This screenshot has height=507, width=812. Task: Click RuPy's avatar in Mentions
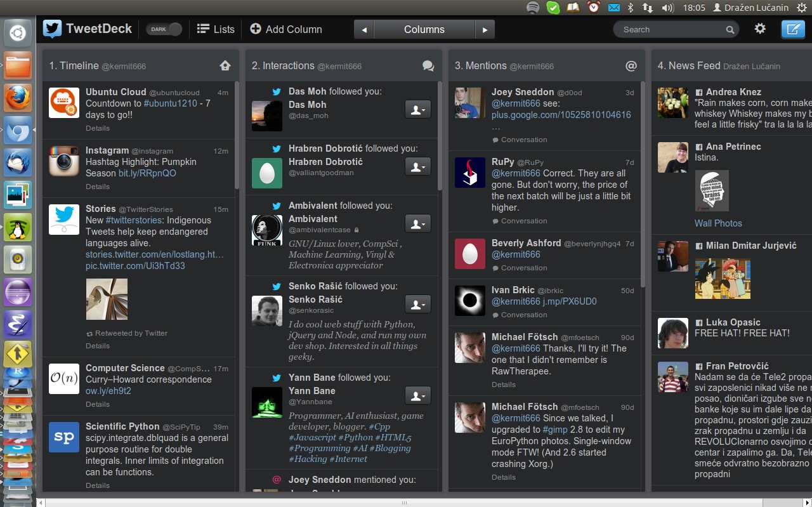470,173
